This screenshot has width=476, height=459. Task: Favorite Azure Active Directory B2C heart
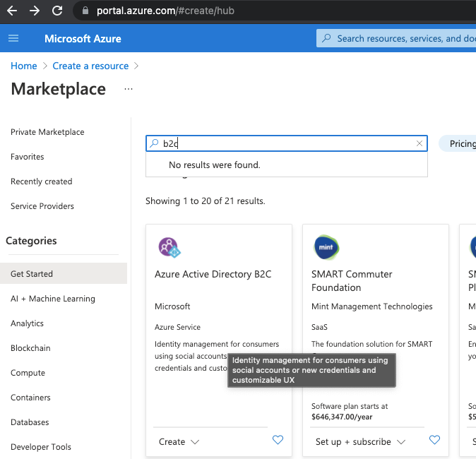[x=278, y=439]
